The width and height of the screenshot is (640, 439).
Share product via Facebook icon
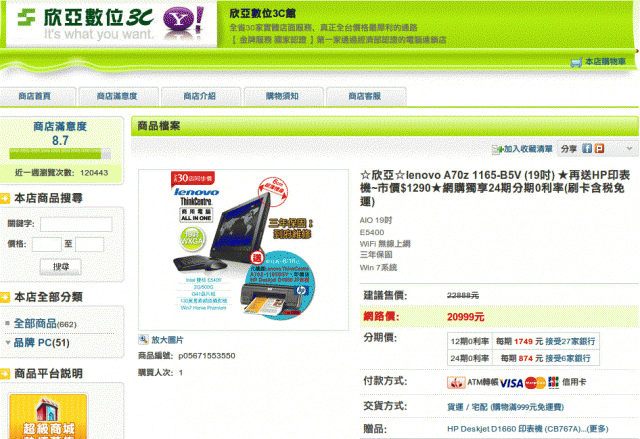pos(587,149)
